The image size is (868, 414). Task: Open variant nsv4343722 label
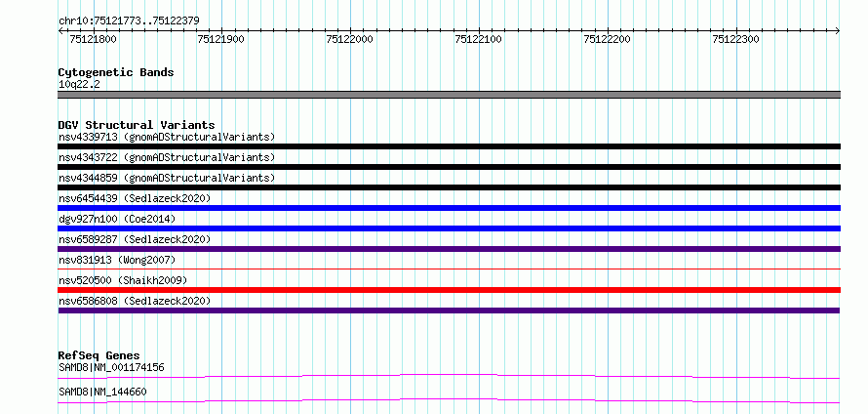(x=167, y=157)
